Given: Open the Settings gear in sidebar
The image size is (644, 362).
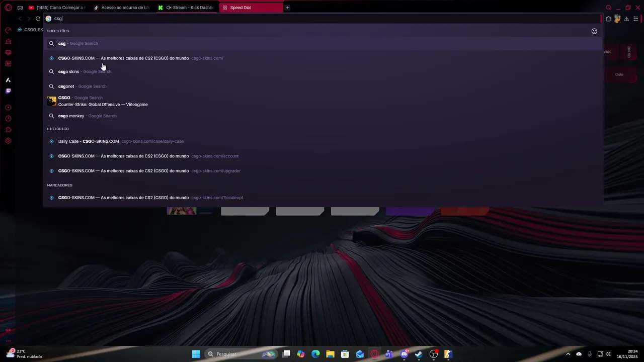Looking at the screenshot, I should pyautogui.click(x=8, y=141).
